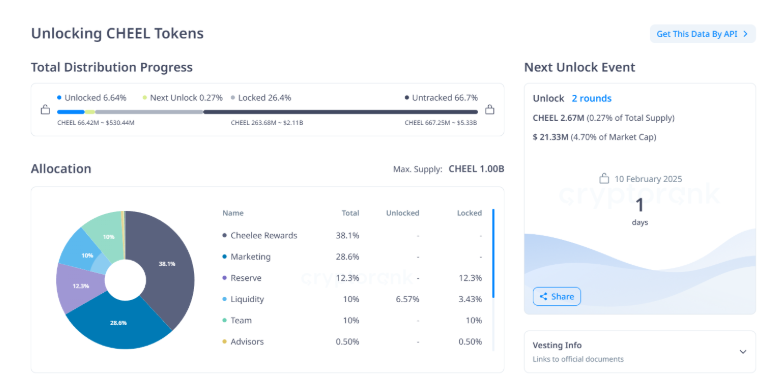The width and height of the screenshot is (781, 386).
Task: Click the Untracked 66.7% legend label
Action: (x=445, y=98)
